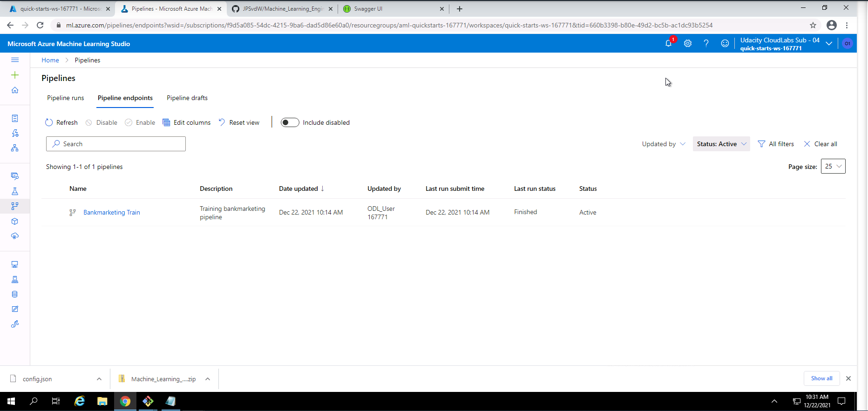Click the pipelines Search field
This screenshot has width=868, height=411.
(116, 144)
